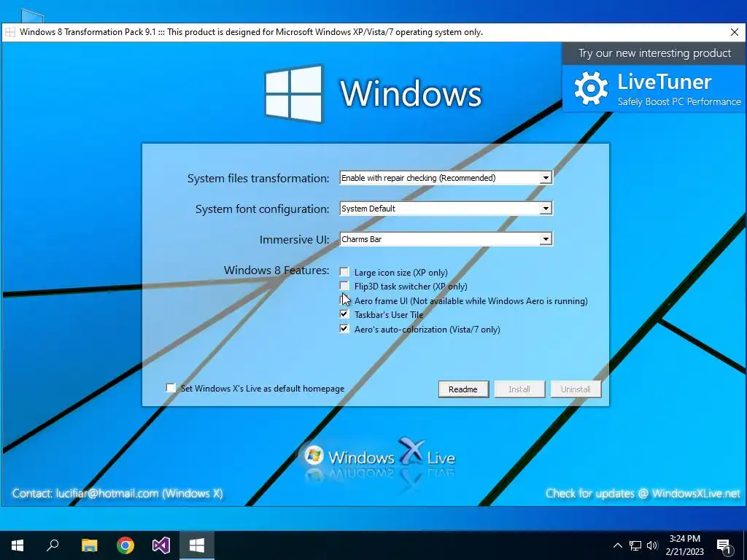
Task: Toggle the Aero frame UI checkbox
Action: tap(344, 300)
